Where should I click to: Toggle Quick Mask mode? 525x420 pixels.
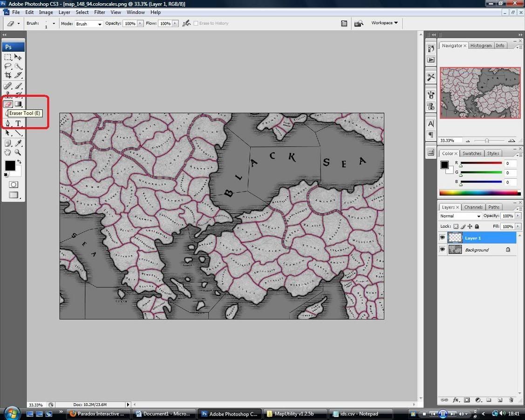click(x=14, y=185)
